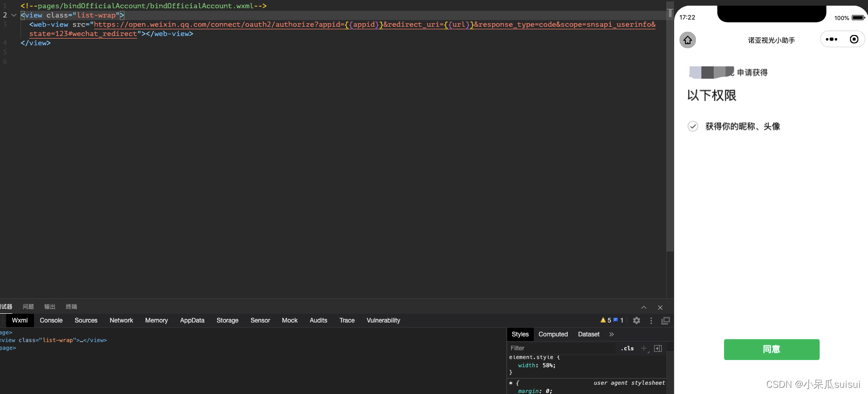Toggle .cls element classes
This screenshot has height=394, width=868.
(627, 348)
